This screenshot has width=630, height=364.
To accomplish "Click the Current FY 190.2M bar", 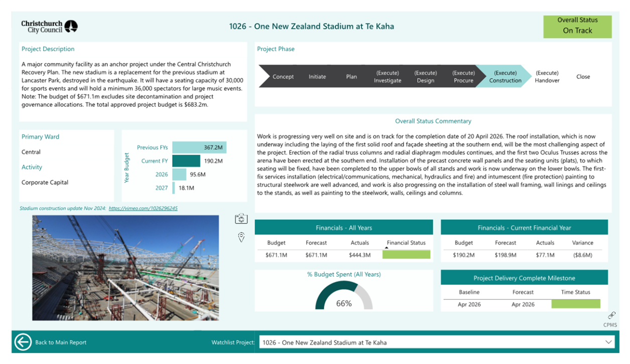I will 186,161.
